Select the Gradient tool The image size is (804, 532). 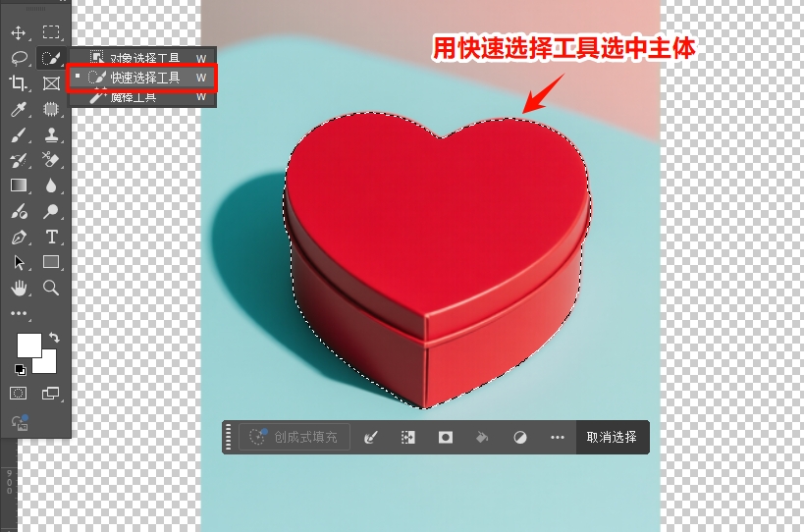click(19, 186)
